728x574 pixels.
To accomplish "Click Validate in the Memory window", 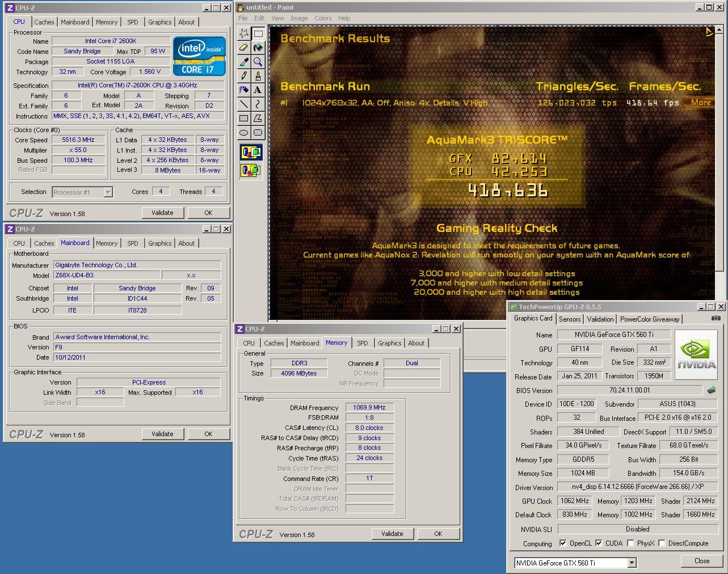I will pos(392,534).
